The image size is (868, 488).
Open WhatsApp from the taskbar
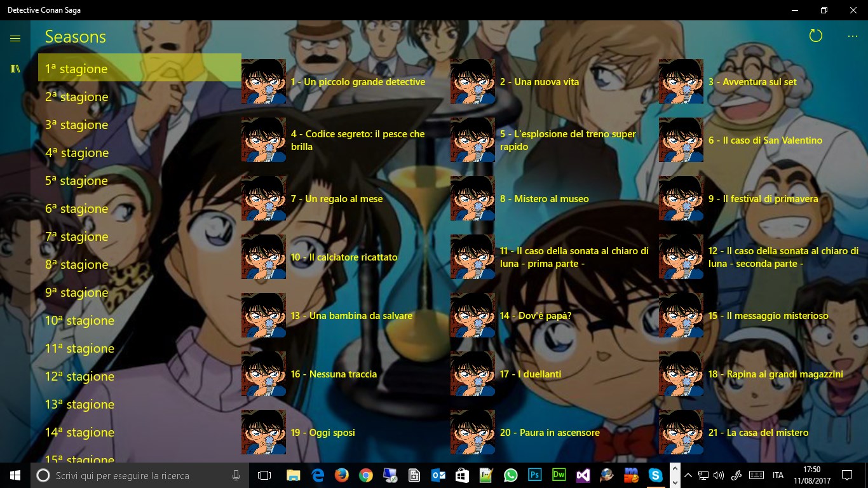tap(511, 475)
